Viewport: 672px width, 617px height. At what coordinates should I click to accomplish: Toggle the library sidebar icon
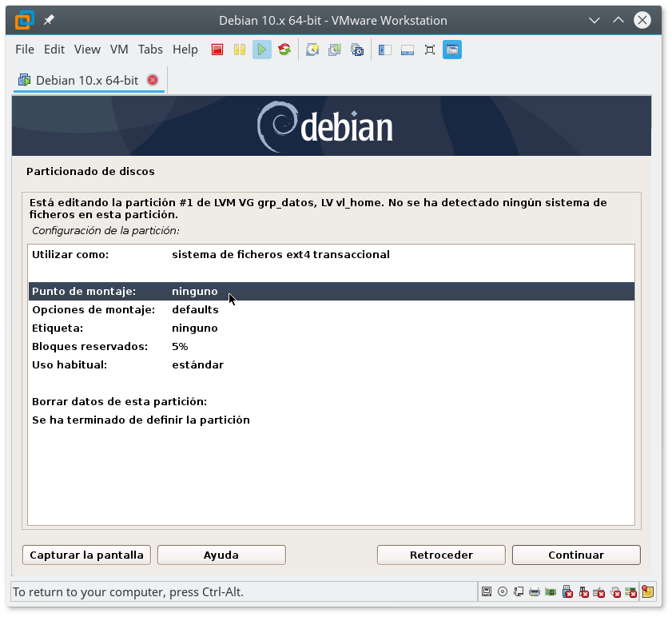coord(385,50)
